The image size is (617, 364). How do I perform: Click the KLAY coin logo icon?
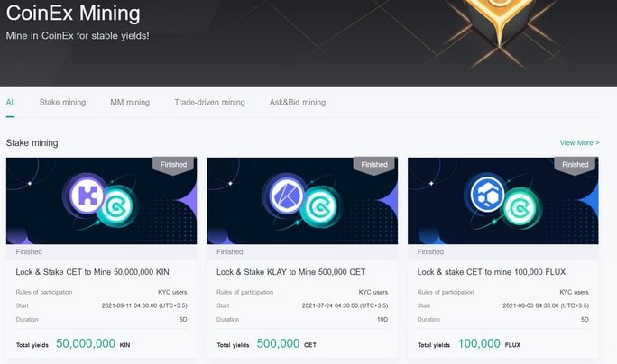[x=287, y=196]
